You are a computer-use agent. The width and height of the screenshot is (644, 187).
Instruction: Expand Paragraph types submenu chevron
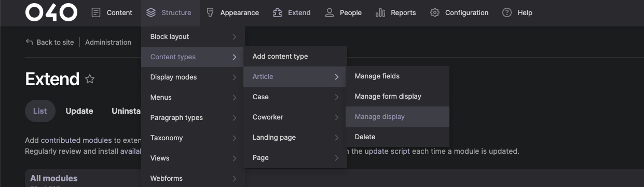(235, 118)
